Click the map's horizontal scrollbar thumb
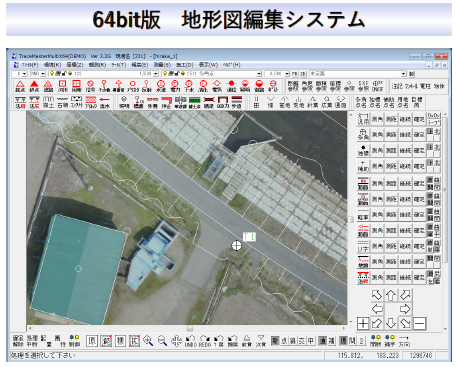Screen dimensions: 456x367 click(190, 328)
